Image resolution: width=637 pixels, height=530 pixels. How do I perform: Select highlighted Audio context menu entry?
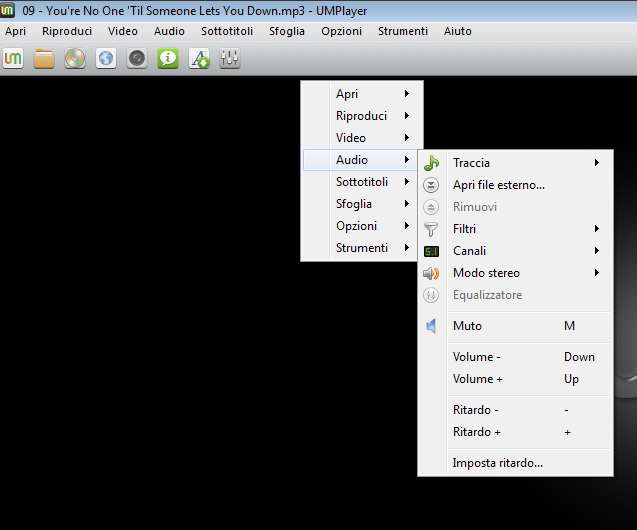point(361,160)
